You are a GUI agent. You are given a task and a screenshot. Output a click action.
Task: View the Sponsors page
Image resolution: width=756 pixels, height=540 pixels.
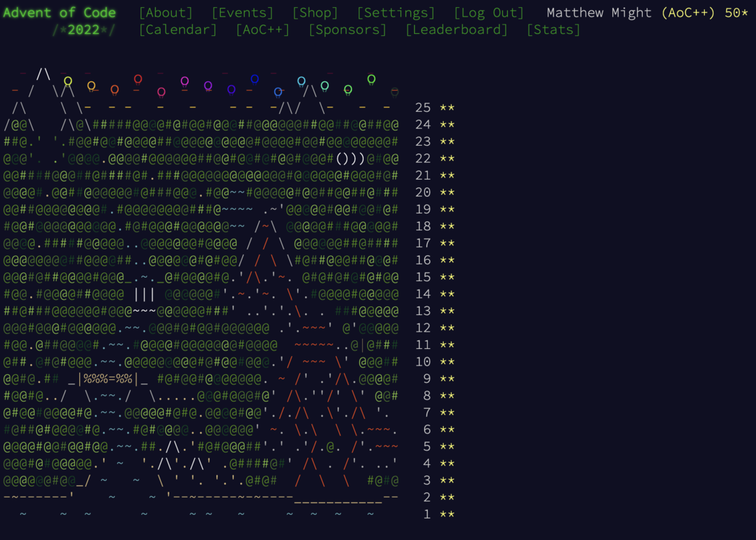click(348, 30)
